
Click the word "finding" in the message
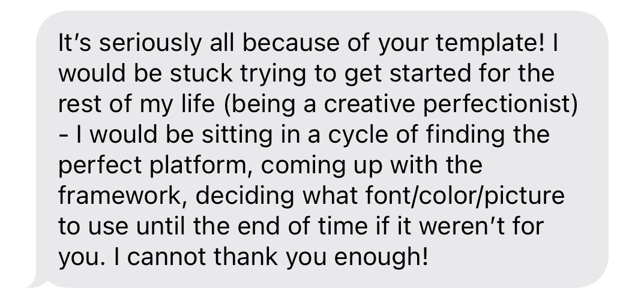tap(465, 135)
